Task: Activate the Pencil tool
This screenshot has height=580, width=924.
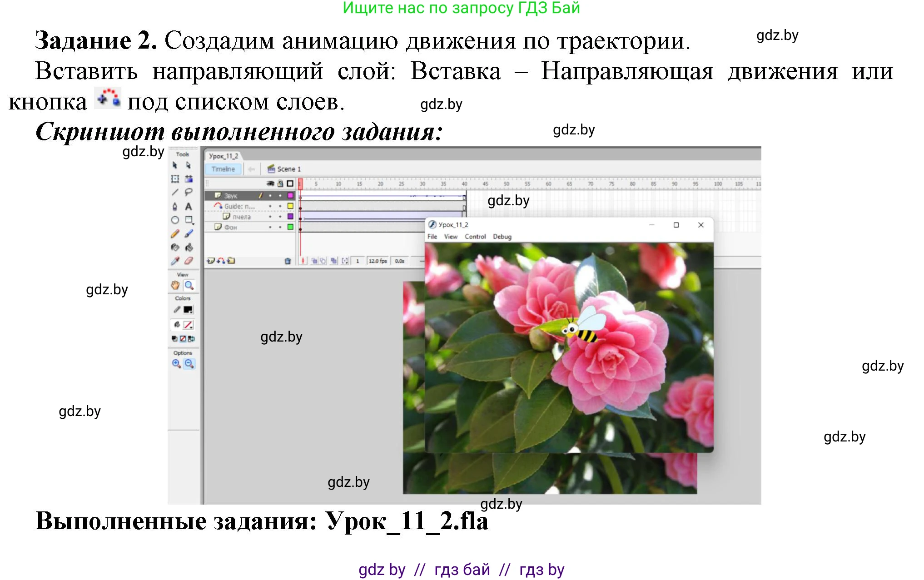Action: point(174,234)
